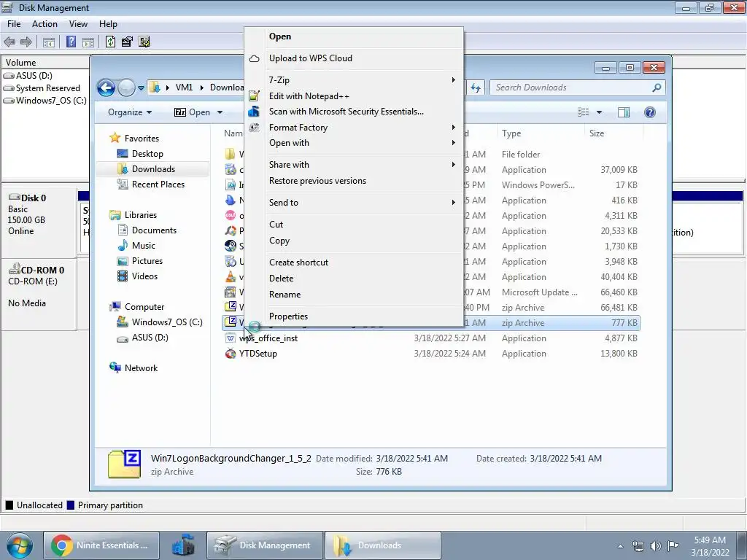Open view options dropdown arrow
The width and height of the screenshot is (747, 560).
pos(600,112)
